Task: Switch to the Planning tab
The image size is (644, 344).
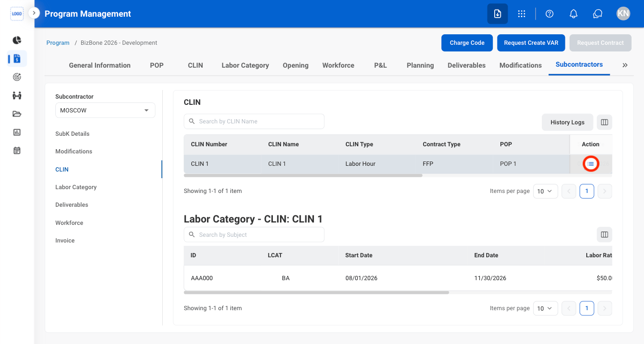Action: pyautogui.click(x=420, y=65)
